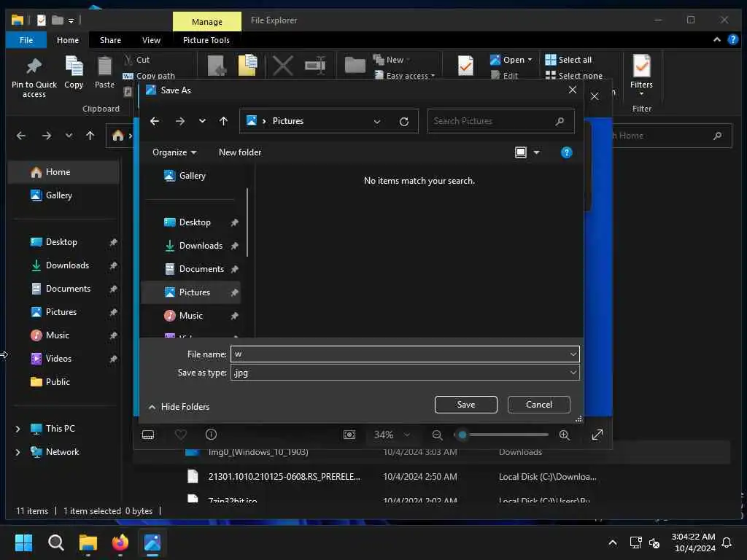The height and width of the screenshot is (560, 747).
Task: Open Firefox from the taskbar
Action: (x=120, y=542)
